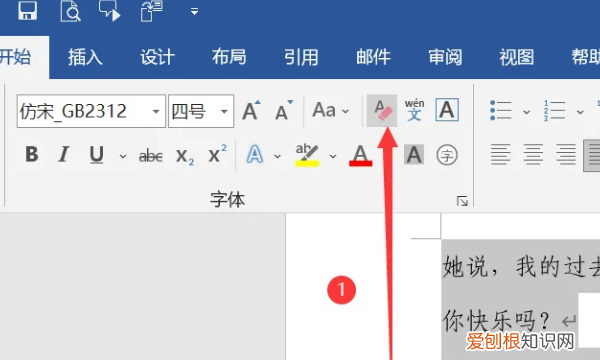Apply red font color
Image resolution: width=600 pixels, height=360 pixels.
pos(360,155)
